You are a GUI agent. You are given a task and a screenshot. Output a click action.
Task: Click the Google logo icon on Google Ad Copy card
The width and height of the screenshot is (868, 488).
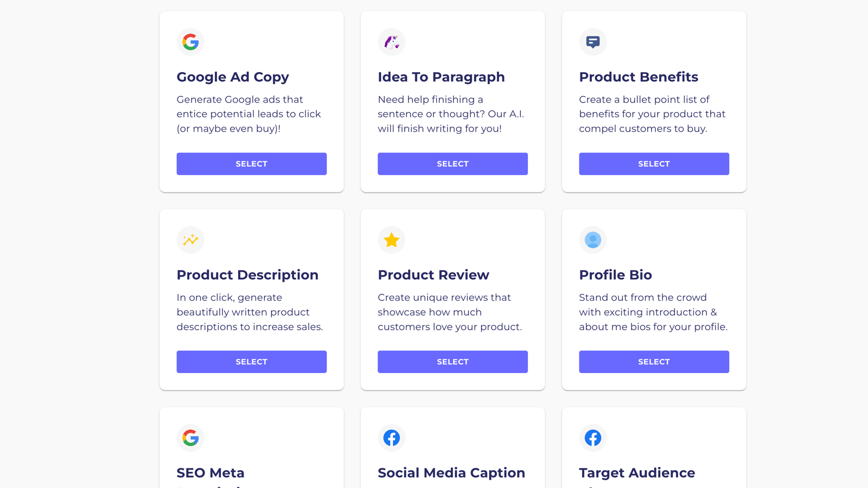pos(190,42)
